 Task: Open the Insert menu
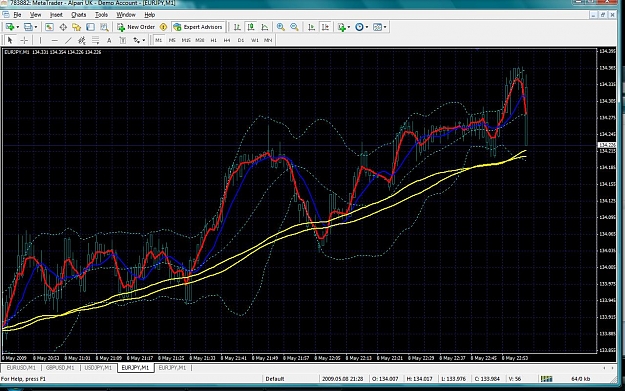point(56,15)
